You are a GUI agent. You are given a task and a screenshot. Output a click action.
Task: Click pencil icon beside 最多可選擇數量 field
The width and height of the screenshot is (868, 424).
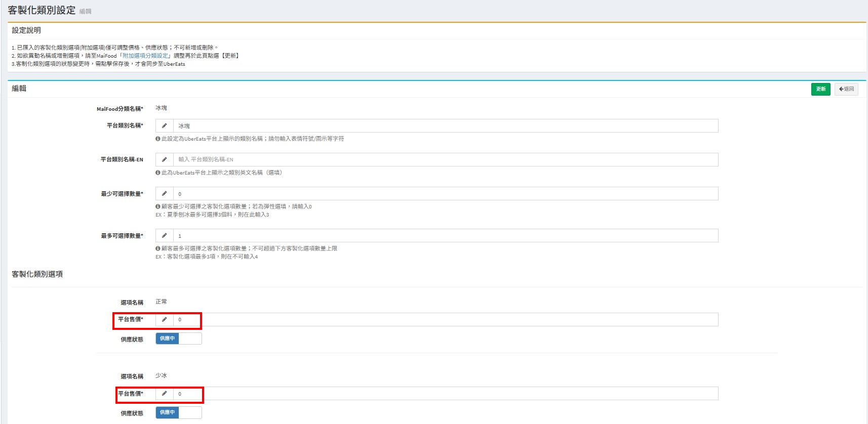[x=164, y=236]
